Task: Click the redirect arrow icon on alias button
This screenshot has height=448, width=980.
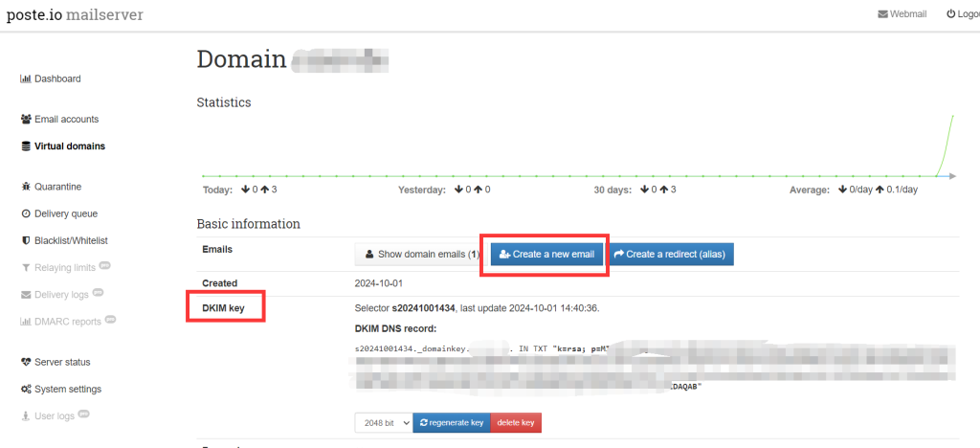Action: click(619, 255)
